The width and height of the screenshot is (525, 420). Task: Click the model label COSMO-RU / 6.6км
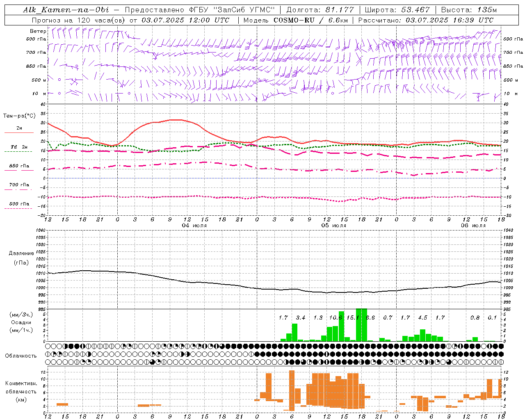311,20
